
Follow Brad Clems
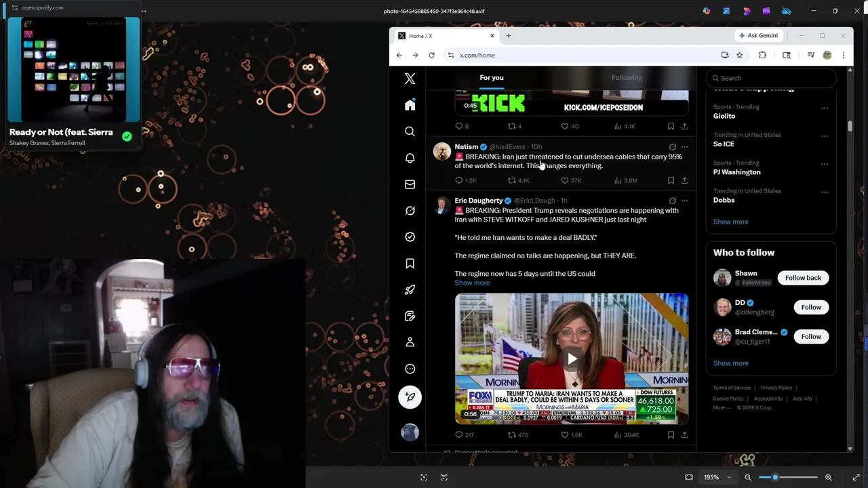[811, 336]
